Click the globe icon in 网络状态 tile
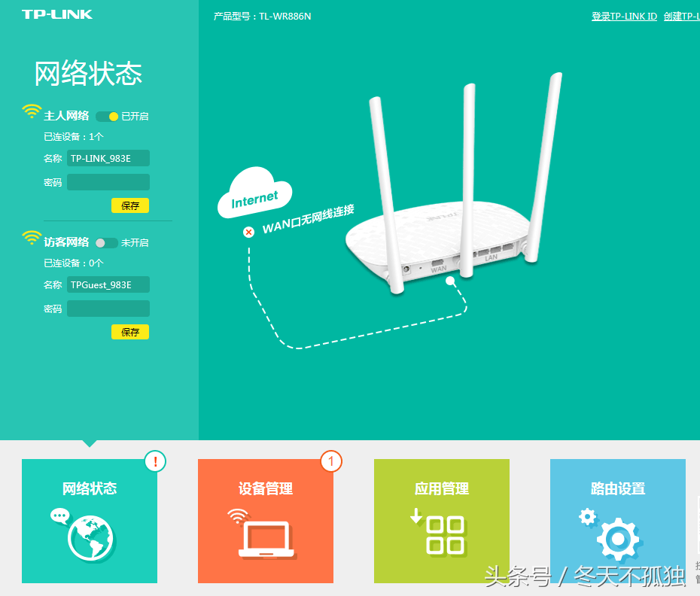 click(x=90, y=538)
